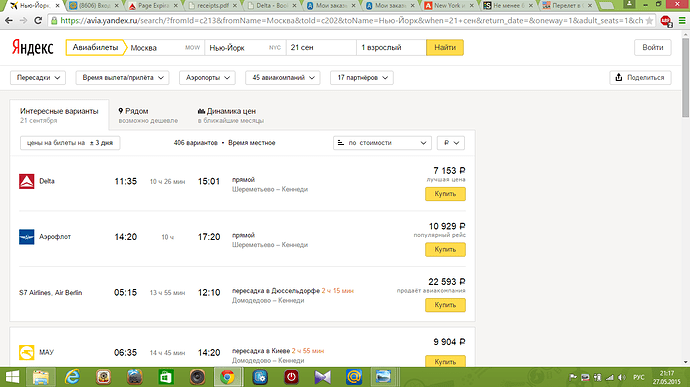Switch to the Динамика цен tab
Viewport: 690px width, 387px height.
231,115
